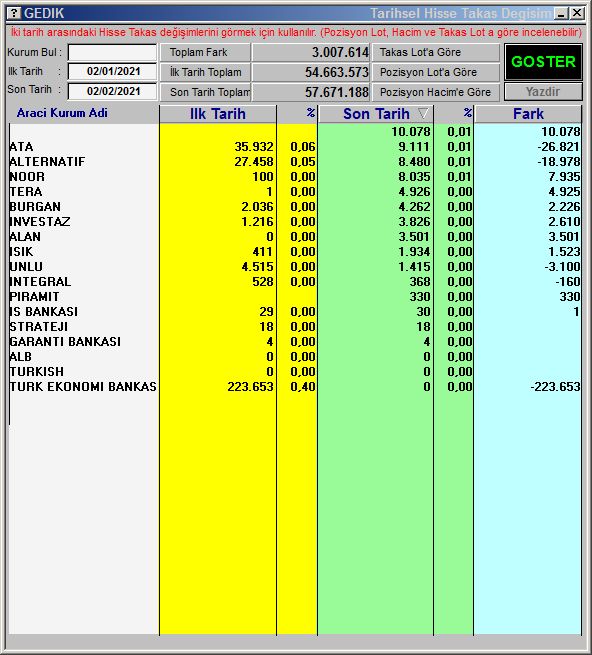Minimize the GEDIK window

(561, 13)
